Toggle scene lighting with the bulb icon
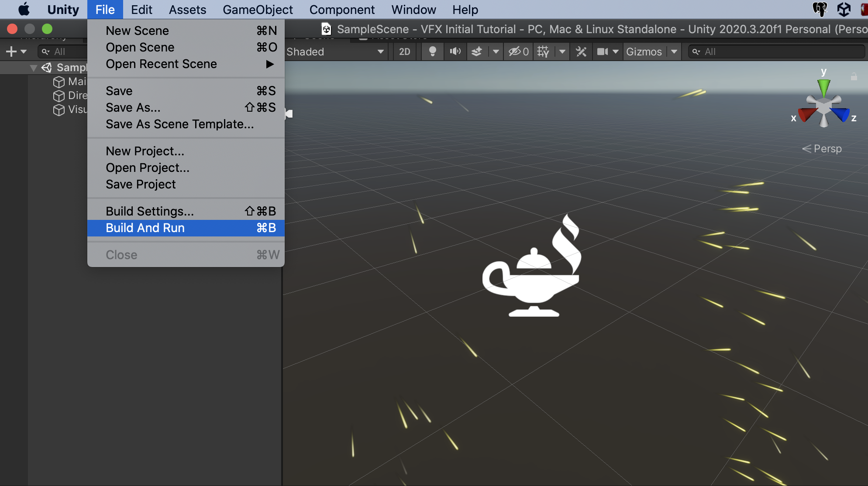The width and height of the screenshot is (868, 486). (x=432, y=51)
